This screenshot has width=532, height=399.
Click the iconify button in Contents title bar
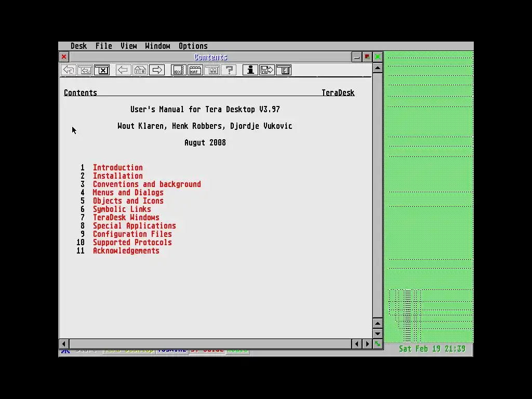(356, 57)
